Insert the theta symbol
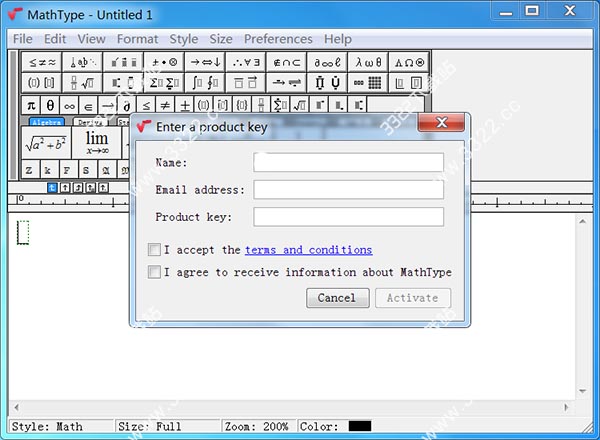The image size is (600, 440). (50, 104)
